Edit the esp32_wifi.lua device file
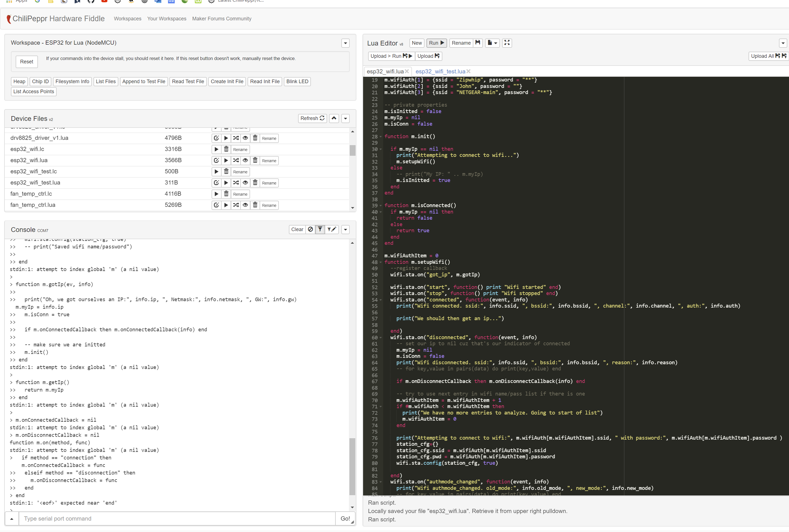Image resolution: width=789 pixels, height=532 pixels. 216,160
